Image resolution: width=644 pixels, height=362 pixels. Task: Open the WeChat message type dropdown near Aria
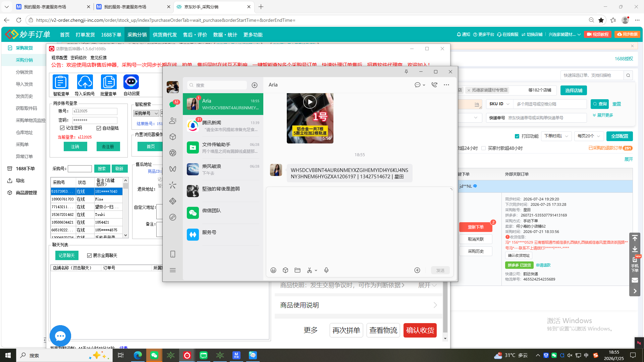[420, 85]
